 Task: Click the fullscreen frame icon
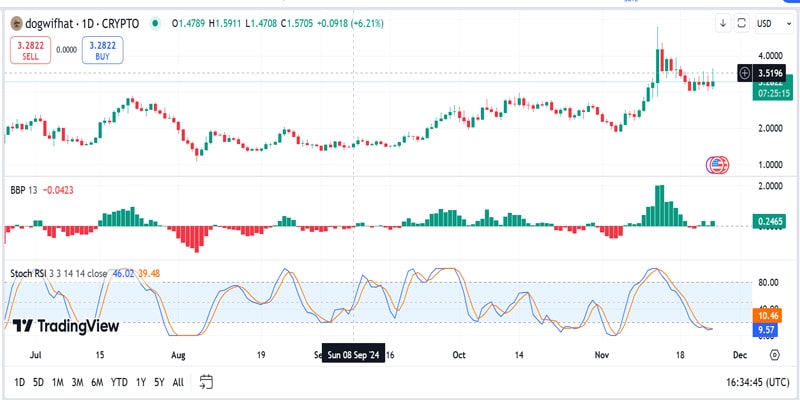coord(742,23)
